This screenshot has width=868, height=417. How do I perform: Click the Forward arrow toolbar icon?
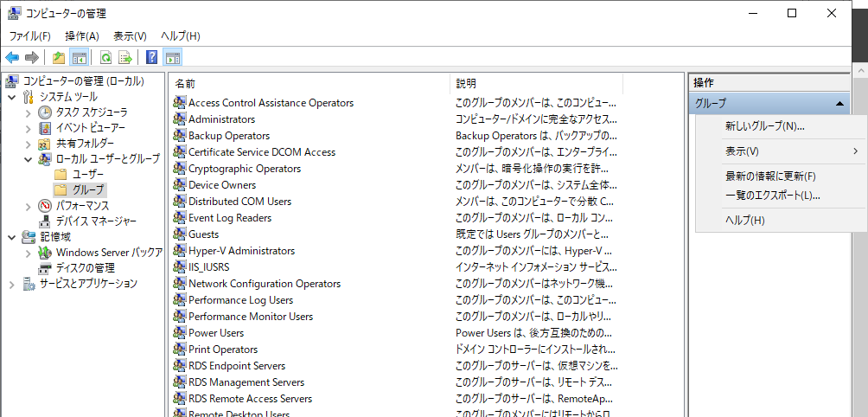point(32,57)
